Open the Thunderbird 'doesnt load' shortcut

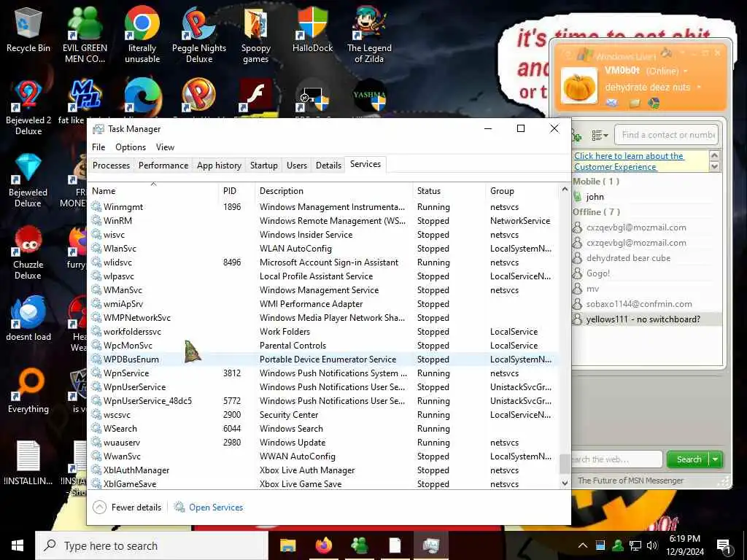coord(28,318)
